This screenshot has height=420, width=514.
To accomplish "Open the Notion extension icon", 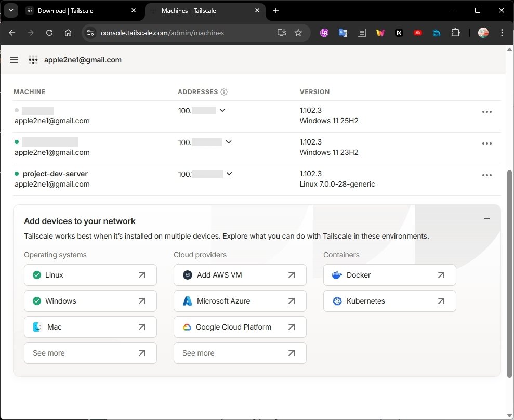I will click(x=399, y=33).
